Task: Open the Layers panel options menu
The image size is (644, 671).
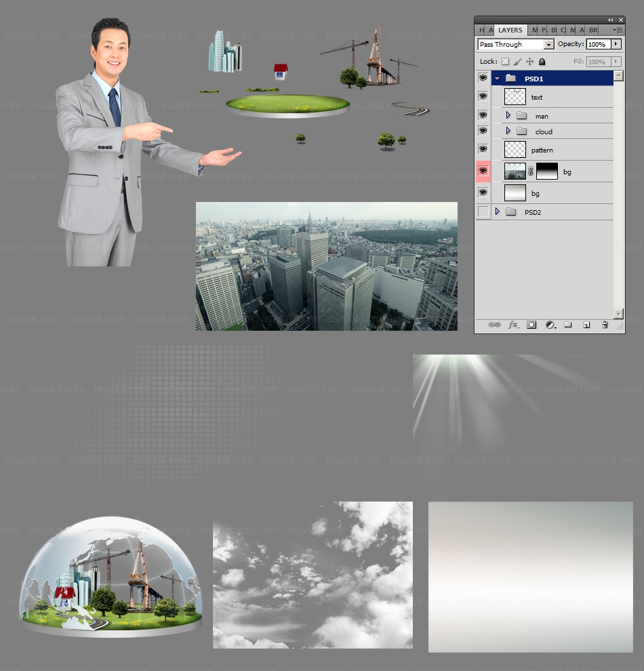Action: (618, 30)
